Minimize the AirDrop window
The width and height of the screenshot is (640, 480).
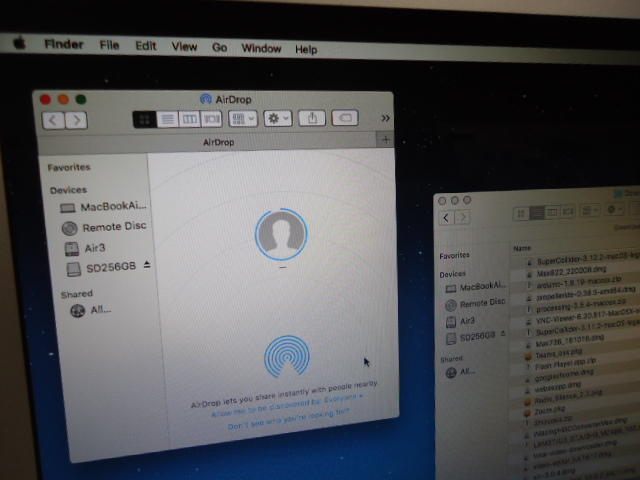click(63, 99)
